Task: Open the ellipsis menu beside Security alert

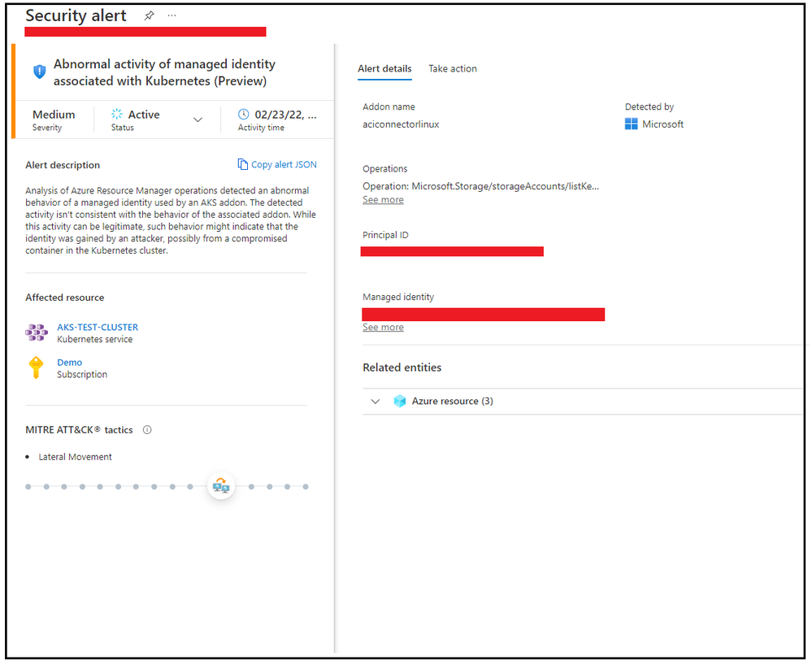Action: (172, 15)
